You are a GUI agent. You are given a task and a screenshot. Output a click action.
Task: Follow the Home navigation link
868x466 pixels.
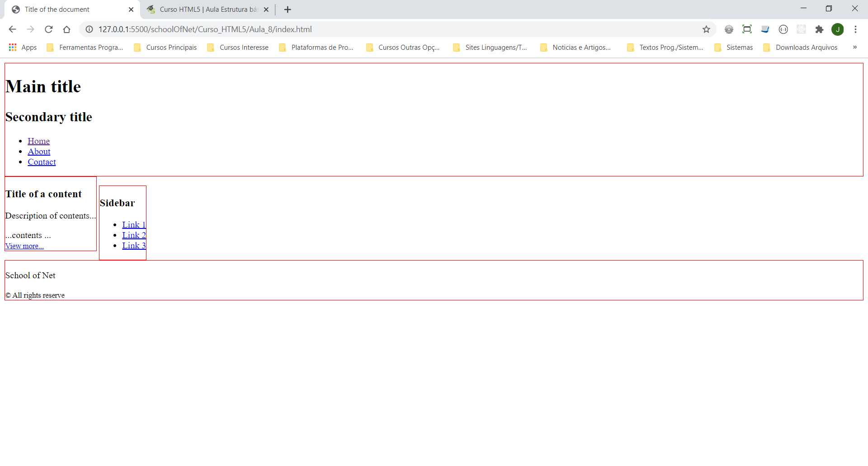(x=38, y=141)
